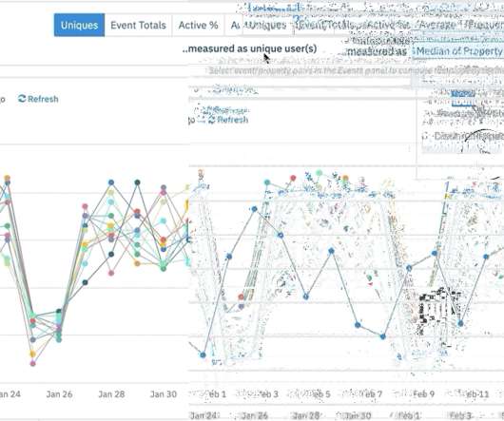Open the Active % tab
504x421 pixels.
[x=198, y=25]
